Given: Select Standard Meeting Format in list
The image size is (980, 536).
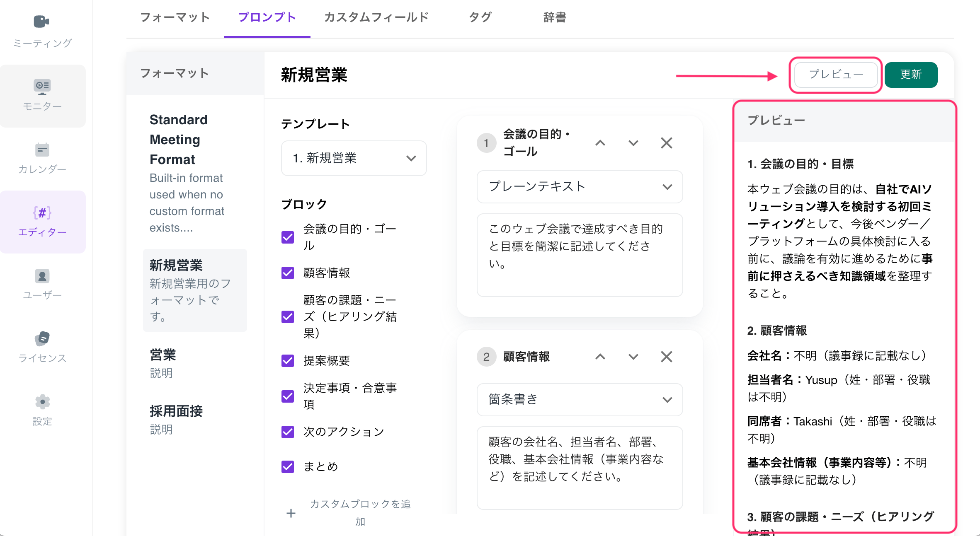Looking at the screenshot, I should click(195, 173).
